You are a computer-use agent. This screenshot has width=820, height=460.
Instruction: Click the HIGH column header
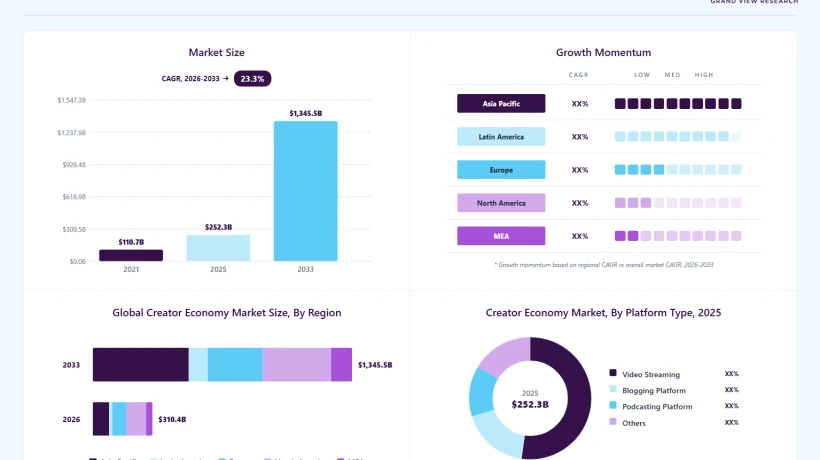(704, 75)
